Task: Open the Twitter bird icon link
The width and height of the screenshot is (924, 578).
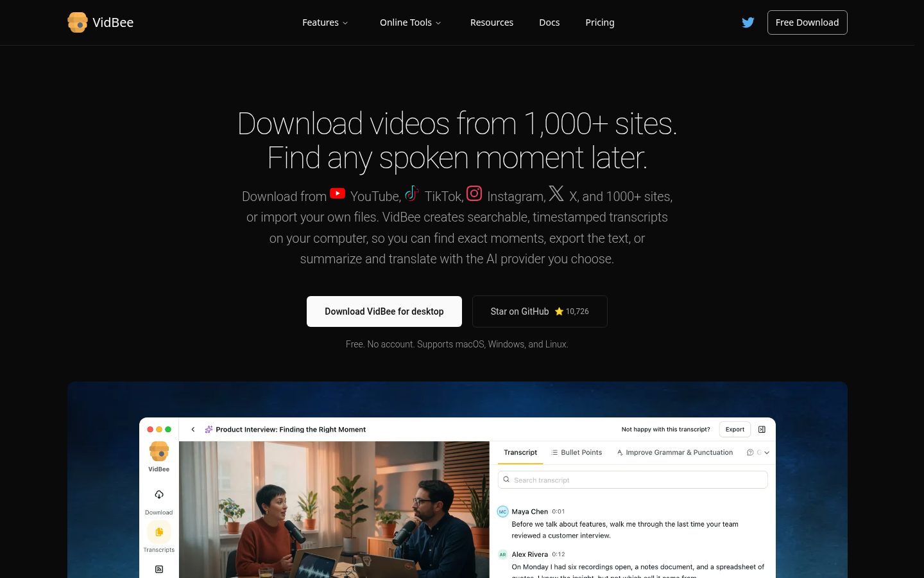Action: 748,22
